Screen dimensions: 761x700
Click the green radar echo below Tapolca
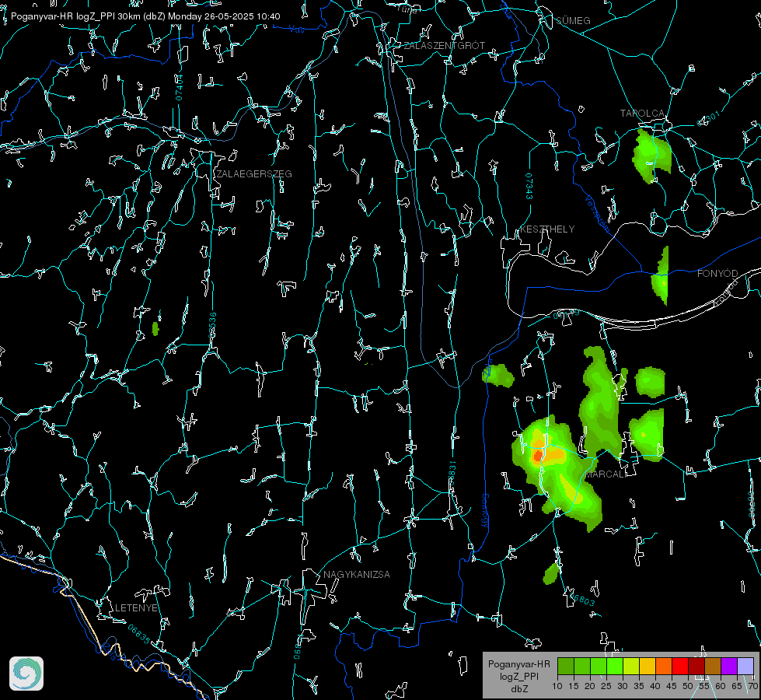pos(652,156)
